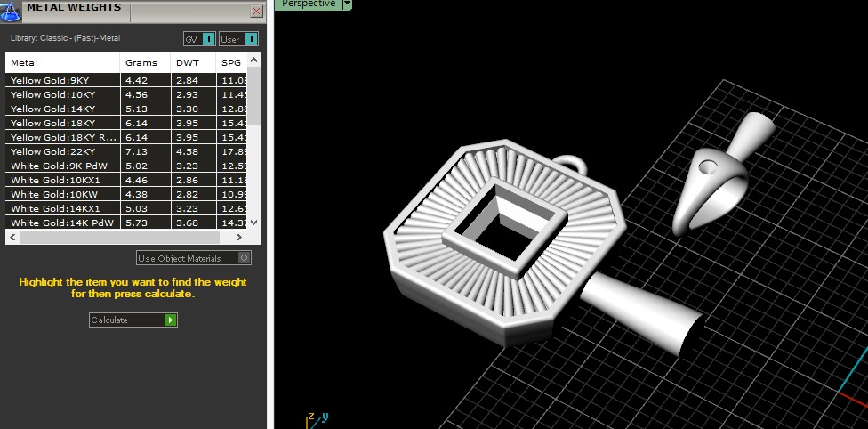Click the vertical scrollbar thumb
This screenshot has height=429, width=868.
(253, 95)
